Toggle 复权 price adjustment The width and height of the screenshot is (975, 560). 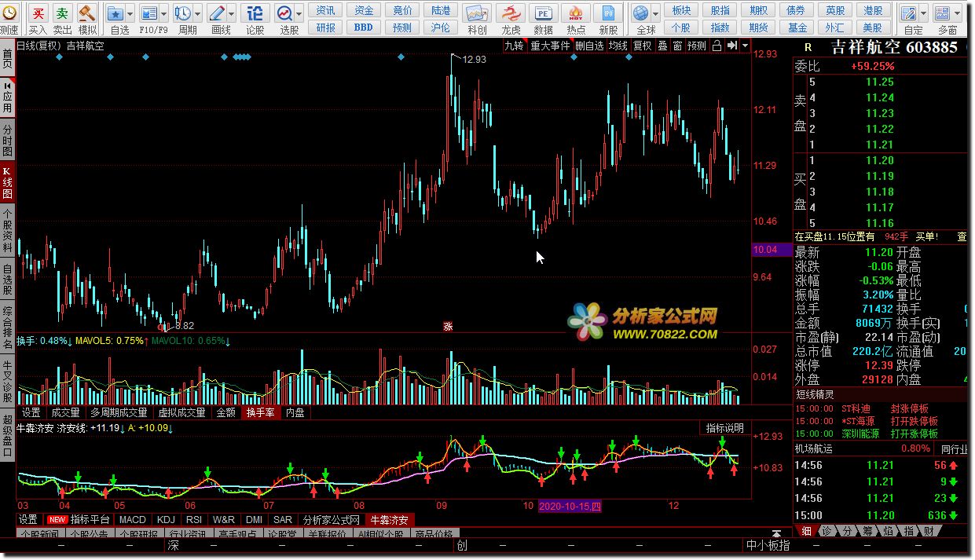tap(643, 46)
